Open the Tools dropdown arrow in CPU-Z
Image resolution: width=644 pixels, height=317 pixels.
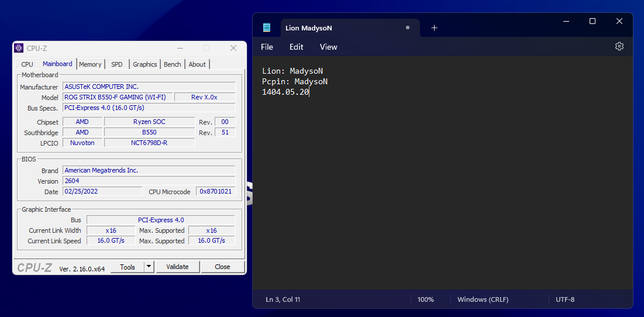(149, 267)
